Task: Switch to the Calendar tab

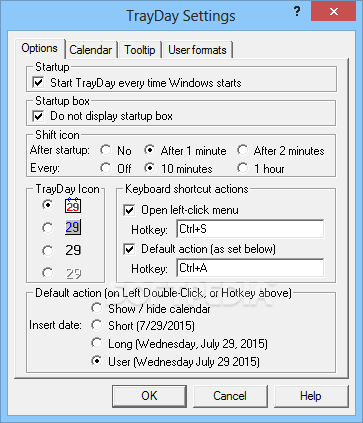Action: [91, 50]
